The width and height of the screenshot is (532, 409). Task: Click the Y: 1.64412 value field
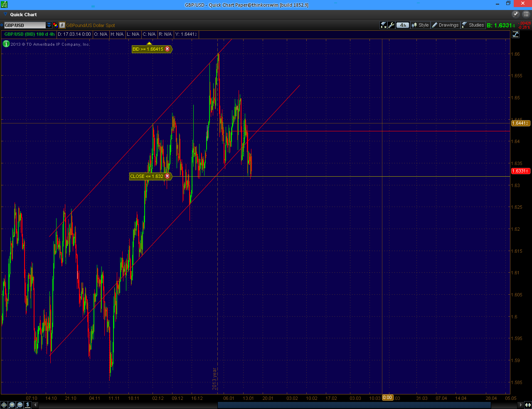point(186,34)
